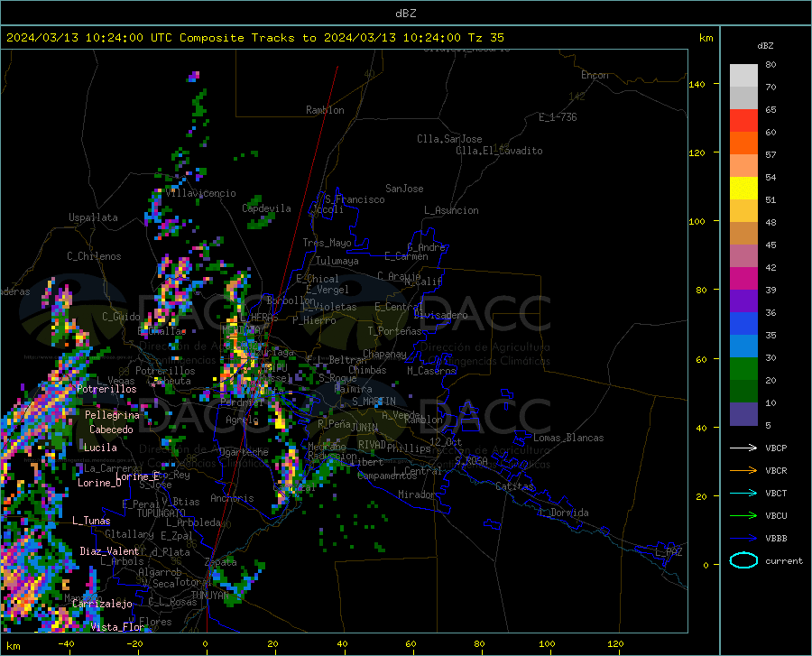Click the 'TUPUNGATO' map label
The width and height of the screenshot is (812, 656).
tap(161, 513)
